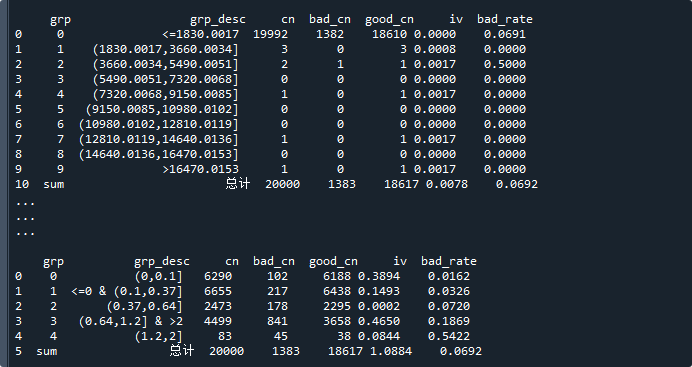Click the >16470.0153 group description
Image resolution: width=692 pixels, height=367 pixels.
click(x=201, y=169)
